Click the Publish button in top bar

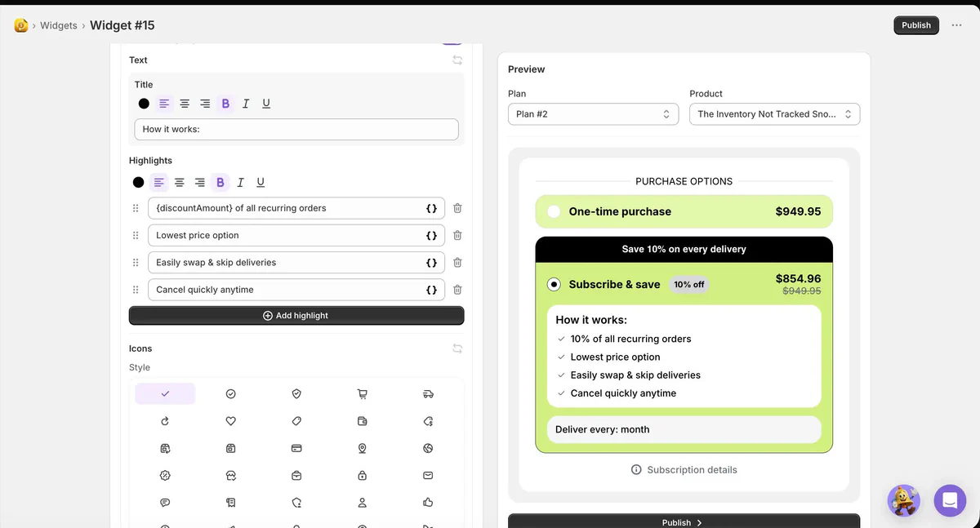916,25
